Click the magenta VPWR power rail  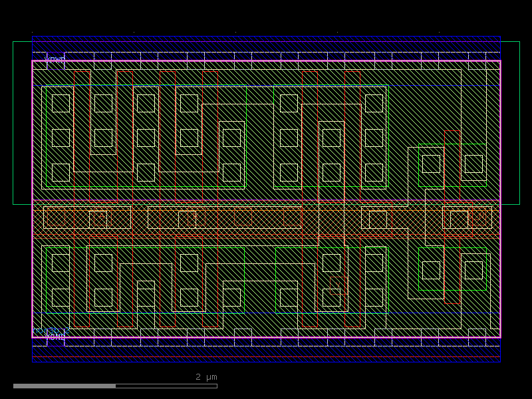266,60
